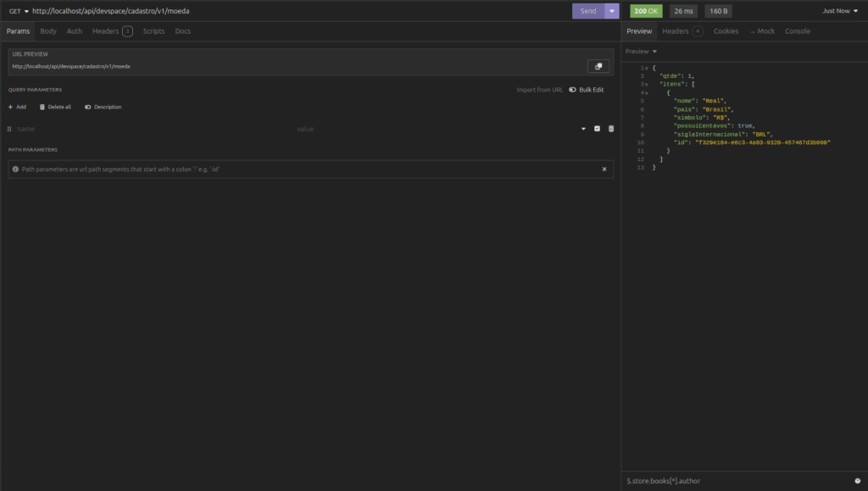This screenshot has width=868, height=491.
Task: Click the Add query parameter button
Action: [x=17, y=107]
